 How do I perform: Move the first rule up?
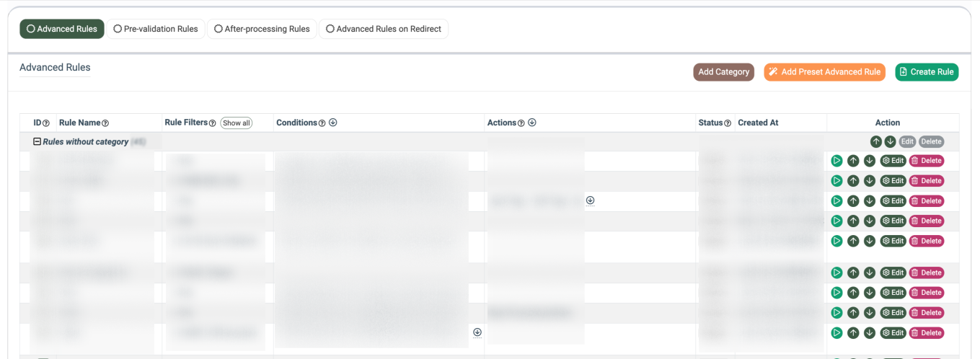(853, 161)
